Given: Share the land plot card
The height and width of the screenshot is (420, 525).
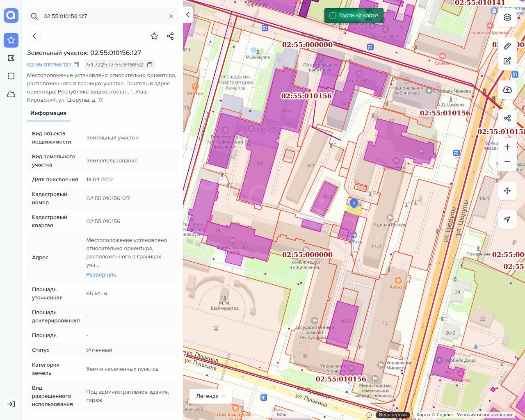Looking at the screenshot, I should [171, 36].
